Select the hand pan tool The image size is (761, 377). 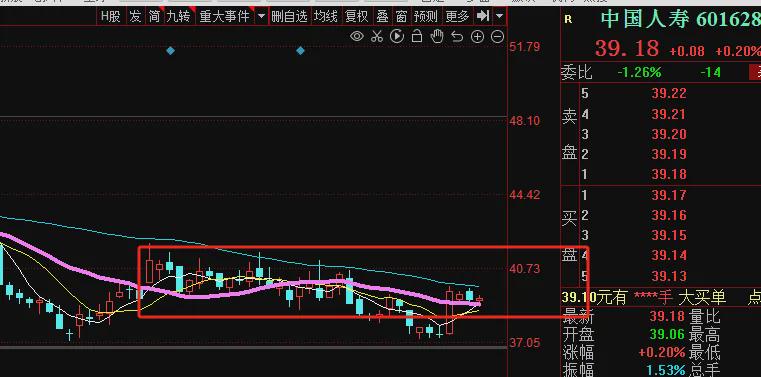[437, 36]
